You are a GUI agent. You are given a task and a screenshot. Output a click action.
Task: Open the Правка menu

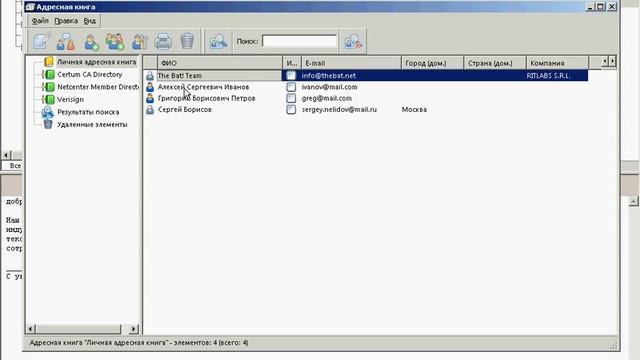click(66, 20)
